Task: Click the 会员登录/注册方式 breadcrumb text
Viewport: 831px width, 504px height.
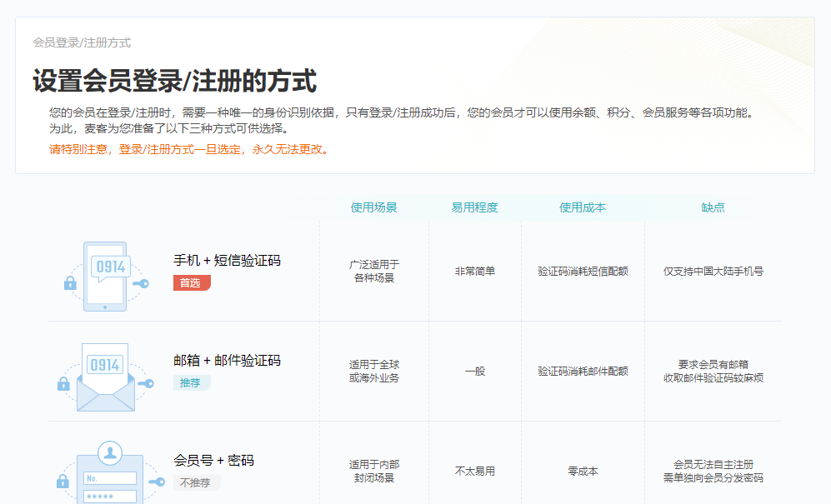Action: click(x=82, y=42)
